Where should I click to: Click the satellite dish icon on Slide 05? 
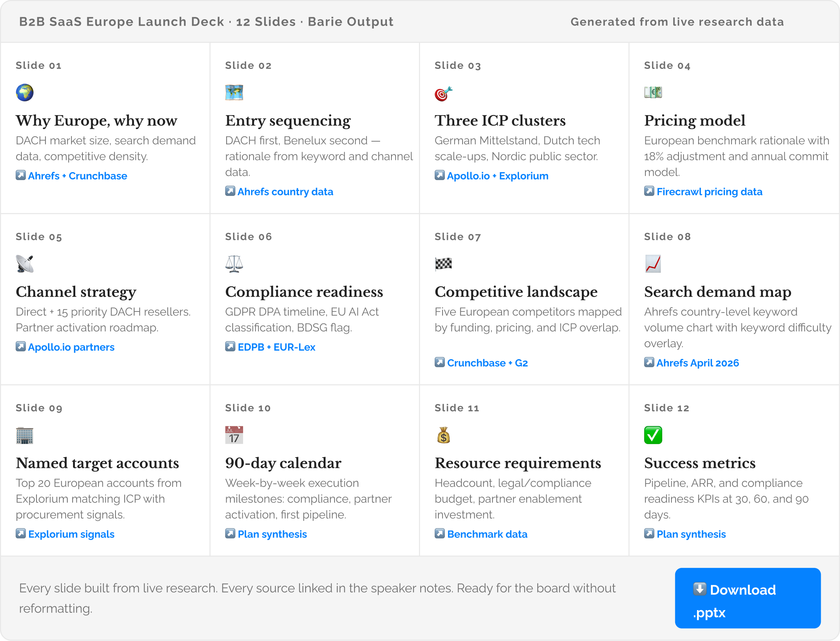coord(24,264)
